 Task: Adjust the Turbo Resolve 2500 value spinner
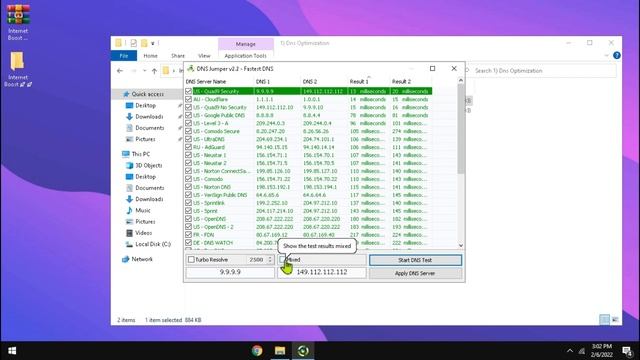[270, 260]
